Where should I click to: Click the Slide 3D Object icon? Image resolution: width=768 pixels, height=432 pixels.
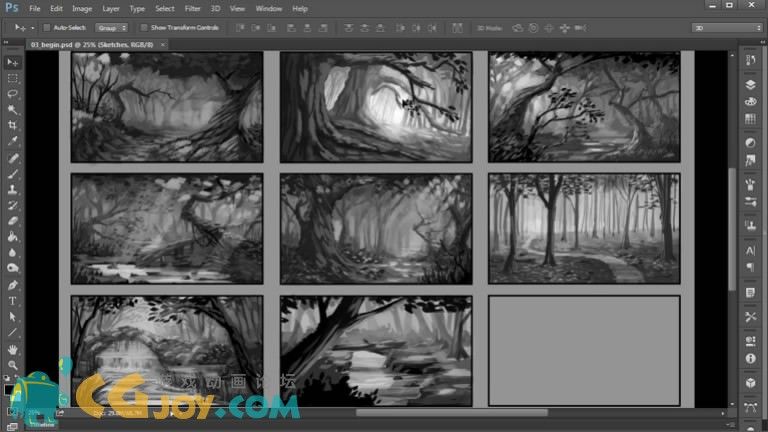coord(565,28)
